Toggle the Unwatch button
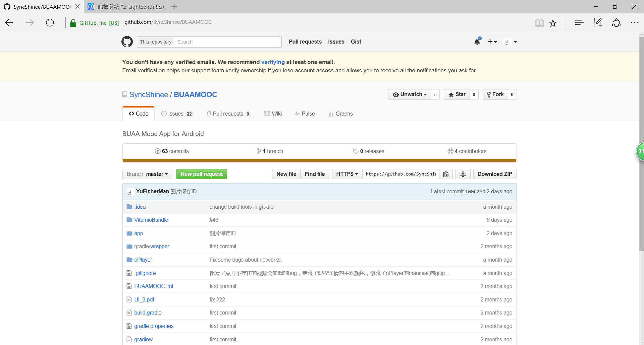The height and width of the screenshot is (345, 644). click(410, 94)
